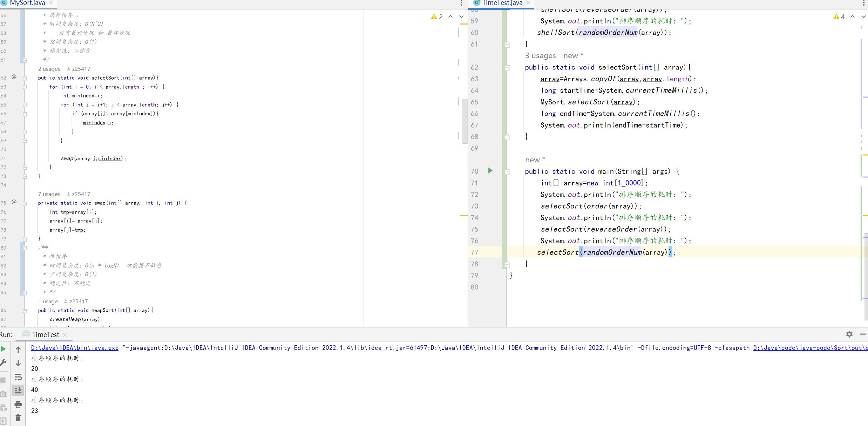Click the Down the Stack Trace arrow
Image resolution: width=868 pixels, height=426 pixels.
click(x=18, y=363)
